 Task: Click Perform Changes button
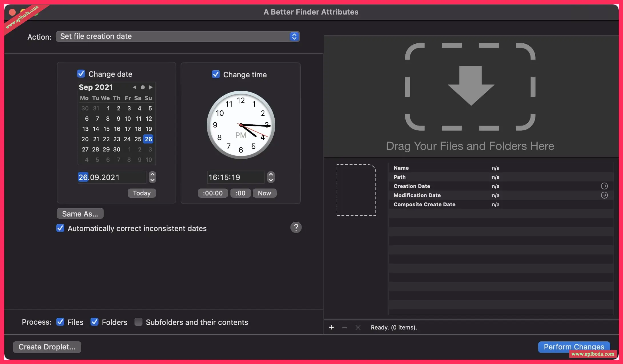click(x=574, y=347)
